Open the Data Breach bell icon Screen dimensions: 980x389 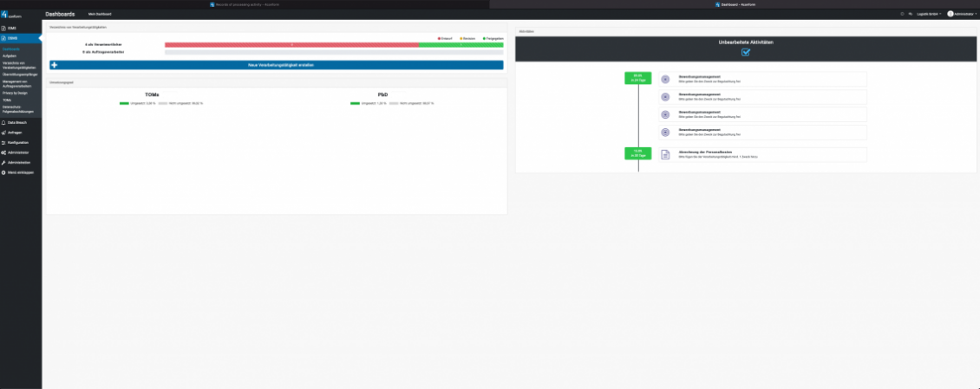(x=4, y=122)
